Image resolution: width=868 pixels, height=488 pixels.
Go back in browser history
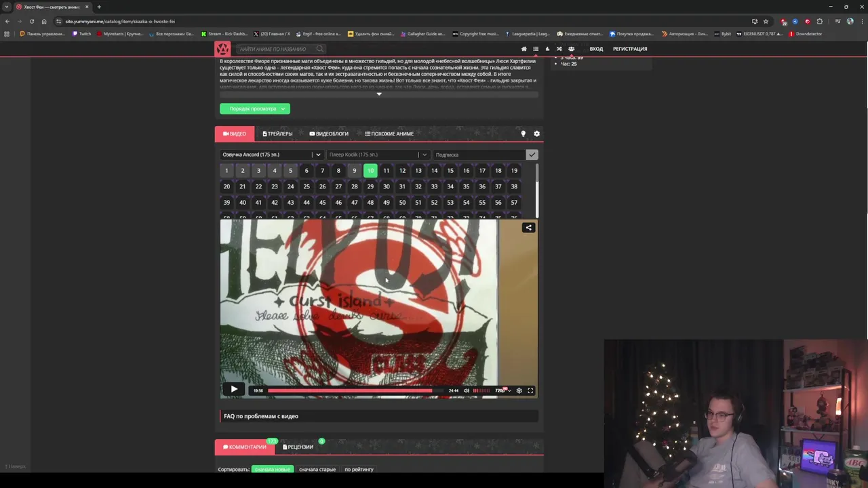(7, 21)
